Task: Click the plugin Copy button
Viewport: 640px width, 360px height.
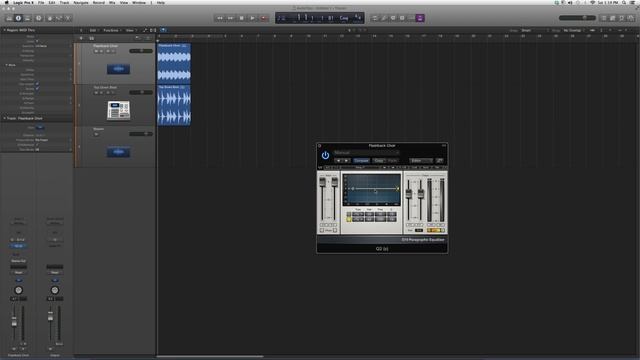Action: click(x=379, y=161)
